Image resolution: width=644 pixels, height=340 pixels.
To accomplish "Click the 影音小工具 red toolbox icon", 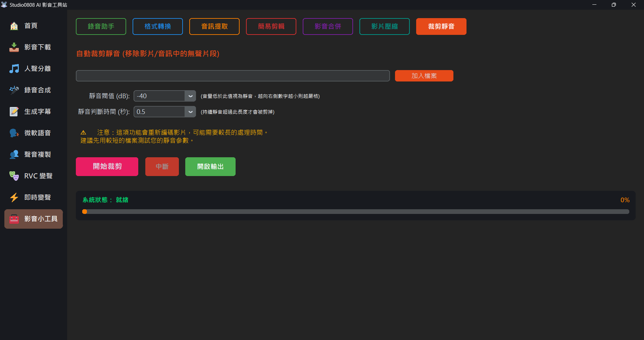I will [14, 219].
